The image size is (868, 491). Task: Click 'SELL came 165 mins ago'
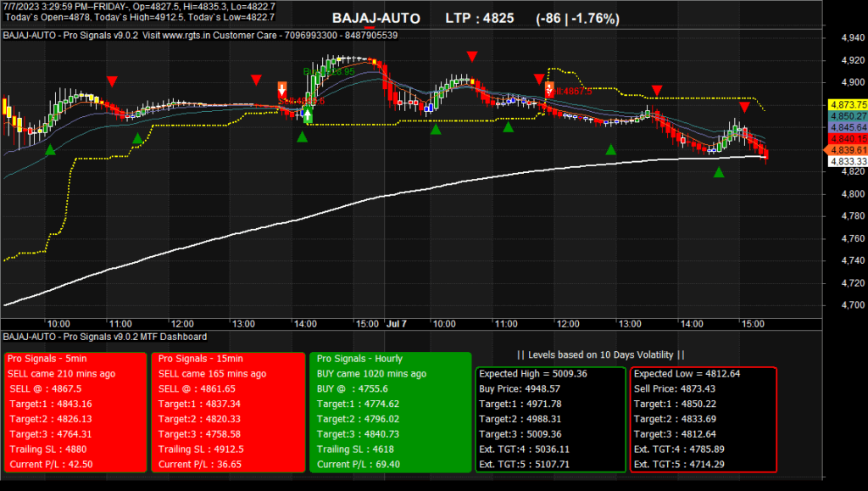coord(212,374)
